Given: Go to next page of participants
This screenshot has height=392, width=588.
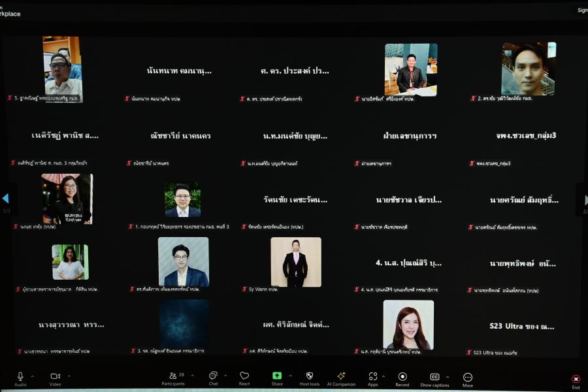Looking at the screenshot, I should point(583,198).
